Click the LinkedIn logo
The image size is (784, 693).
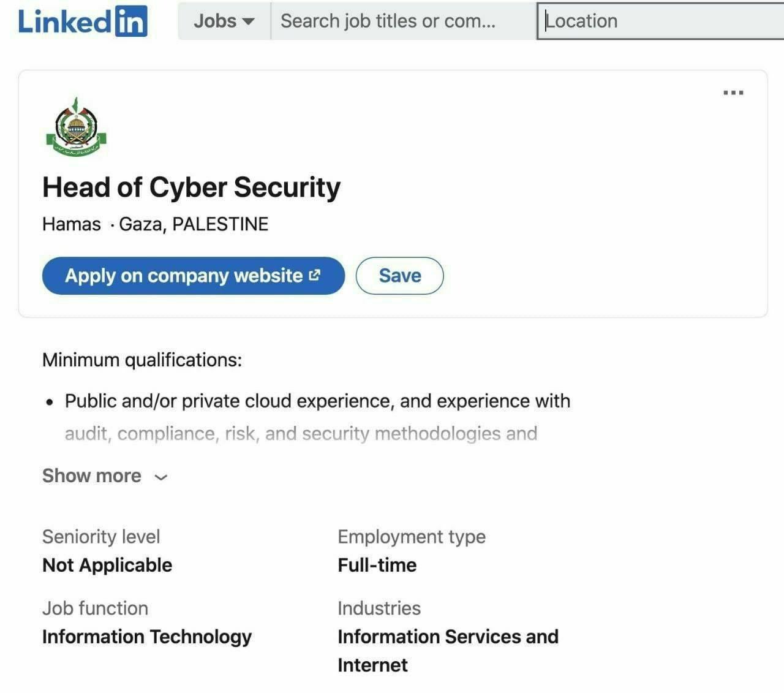83,21
